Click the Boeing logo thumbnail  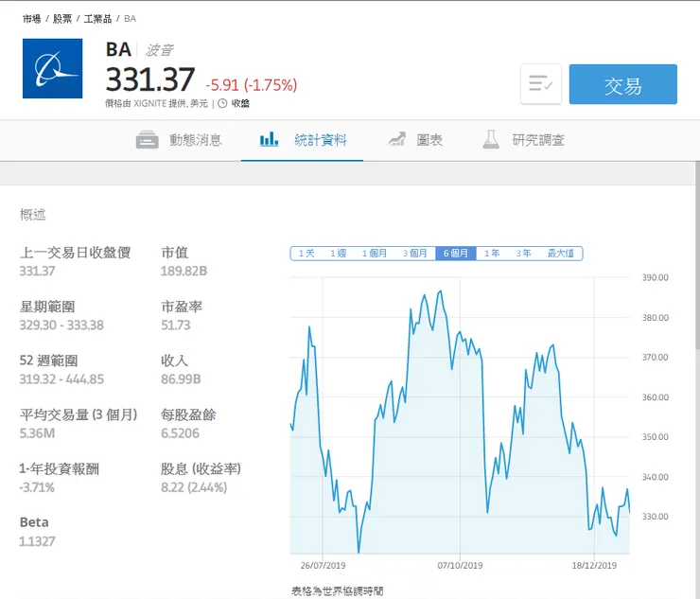pos(53,68)
